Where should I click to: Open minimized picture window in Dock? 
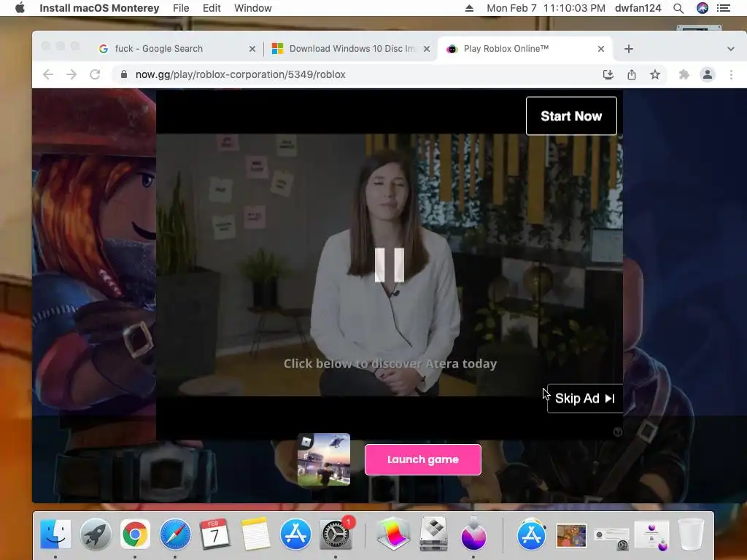572,535
